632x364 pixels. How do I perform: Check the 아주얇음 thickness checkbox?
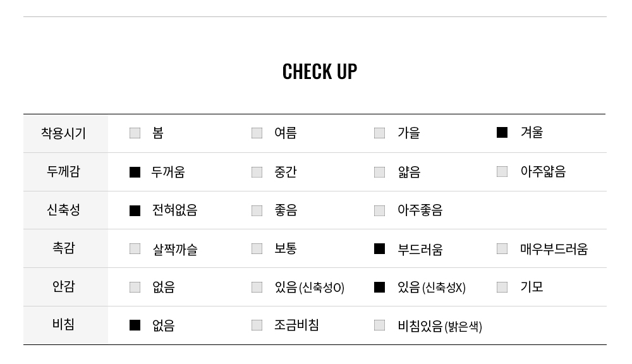click(502, 171)
